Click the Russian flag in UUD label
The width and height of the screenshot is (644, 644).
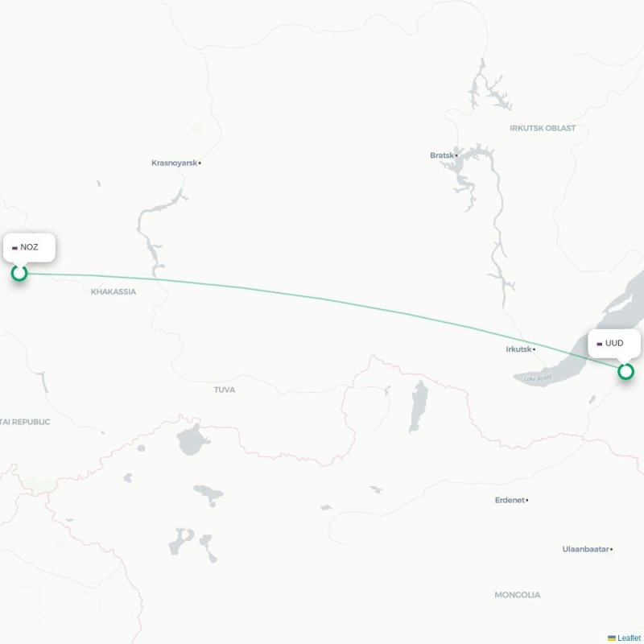[599, 344]
